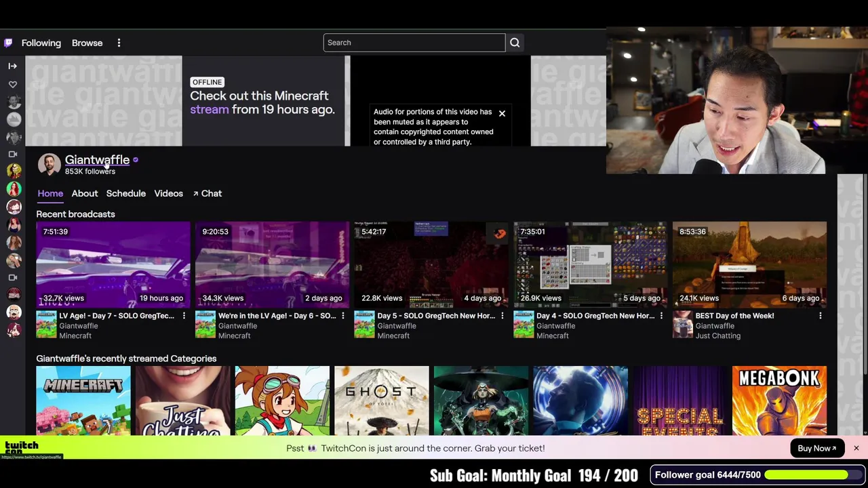Click 'Just Chatting' category under BEST Day video
The height and width of the screenshot is (488, 868).
click(x=718, y=335)
